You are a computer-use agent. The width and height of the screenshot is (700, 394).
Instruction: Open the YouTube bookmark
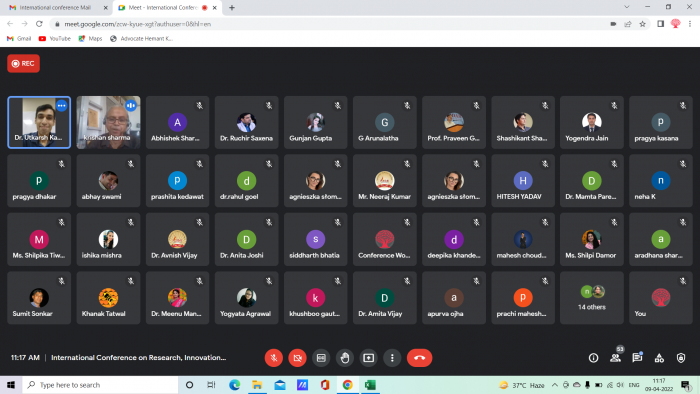coord(55,39)
